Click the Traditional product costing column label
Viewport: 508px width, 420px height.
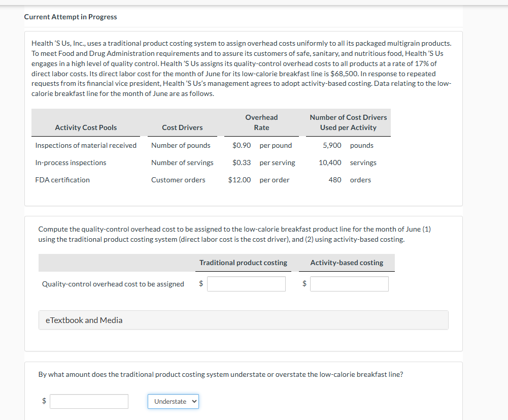click(243, 263)
